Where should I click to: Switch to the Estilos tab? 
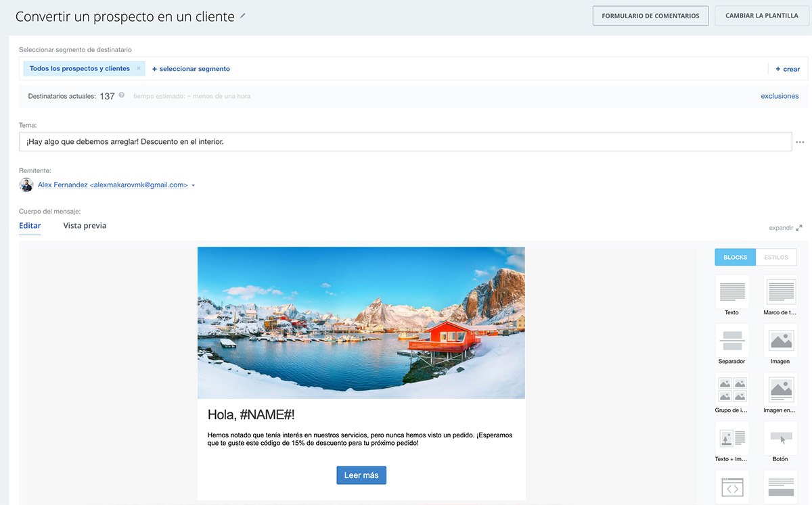pyautogui.click(x=776, y=257)
